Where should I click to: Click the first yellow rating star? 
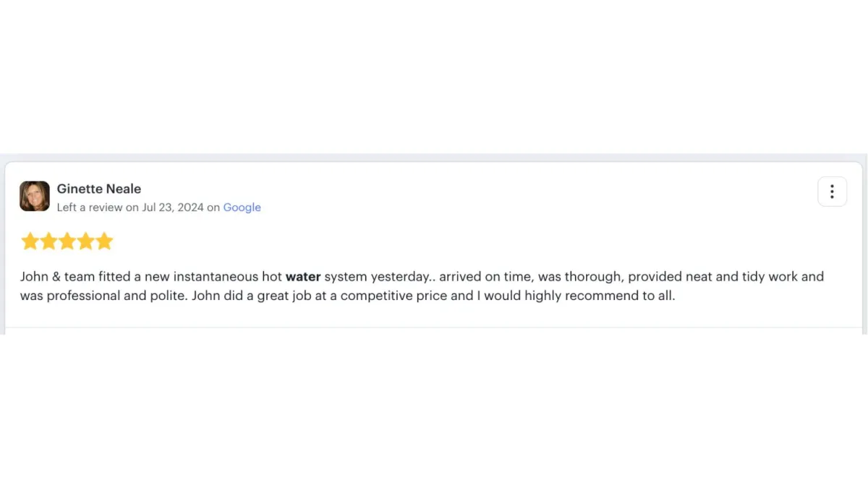click(30, 241)
